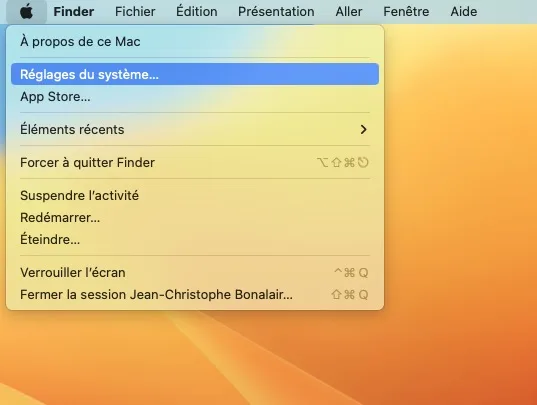Select Fermer la session Jean-Christophe Bonalair…
The height and width of the screenshot is (405, 537).
pyautogui.click(x=195, y=294)
